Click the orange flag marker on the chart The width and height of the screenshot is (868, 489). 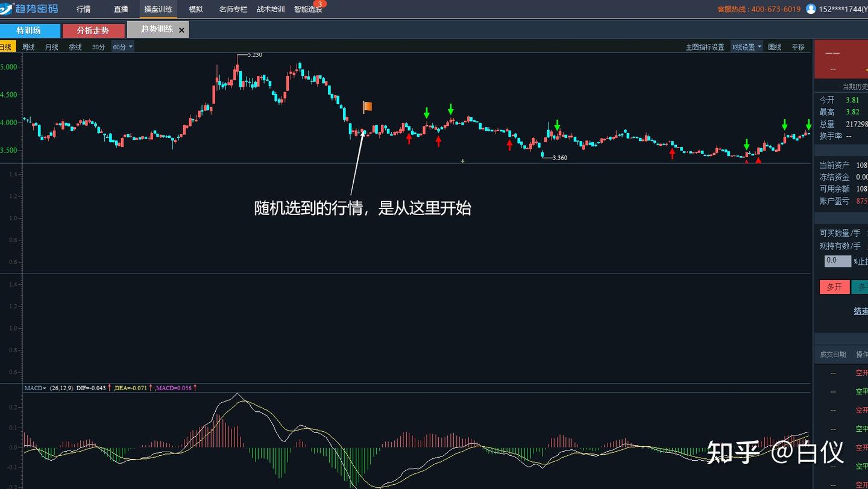pyautogui.click(x=366, y=107)
